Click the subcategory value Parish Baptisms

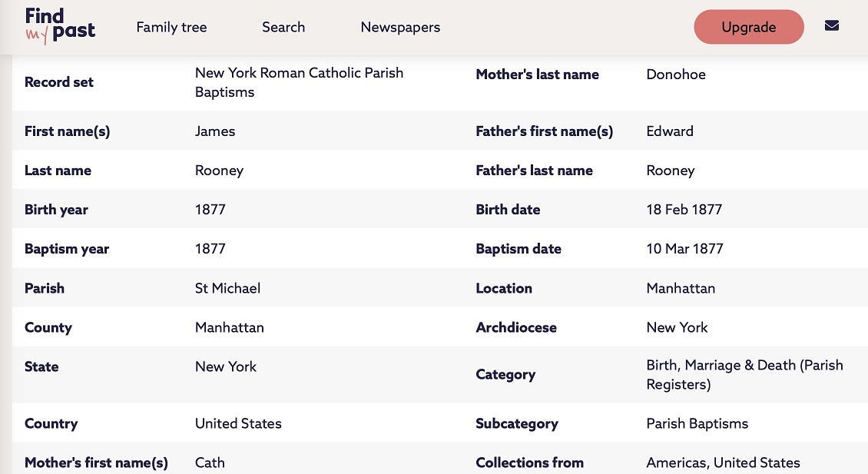point(697,423)
